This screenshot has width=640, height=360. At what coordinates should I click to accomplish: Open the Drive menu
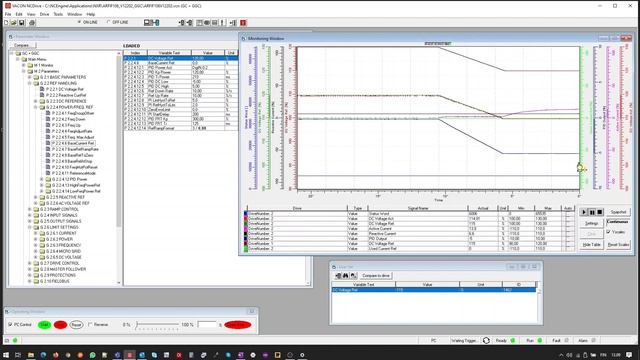(44, 14)
